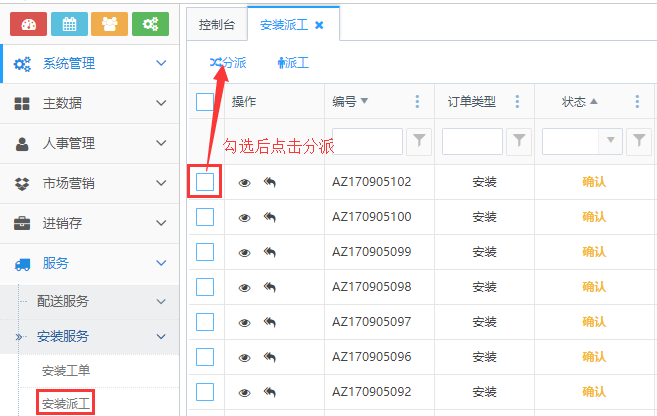Image resolution: width=657 pixels, height=416 pixels.
Task: Click the orange users group icon button
Action: point(109,24)
